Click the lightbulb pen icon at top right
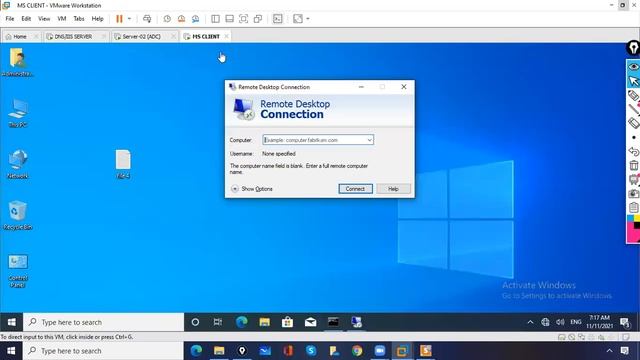 tap(633, 48)
